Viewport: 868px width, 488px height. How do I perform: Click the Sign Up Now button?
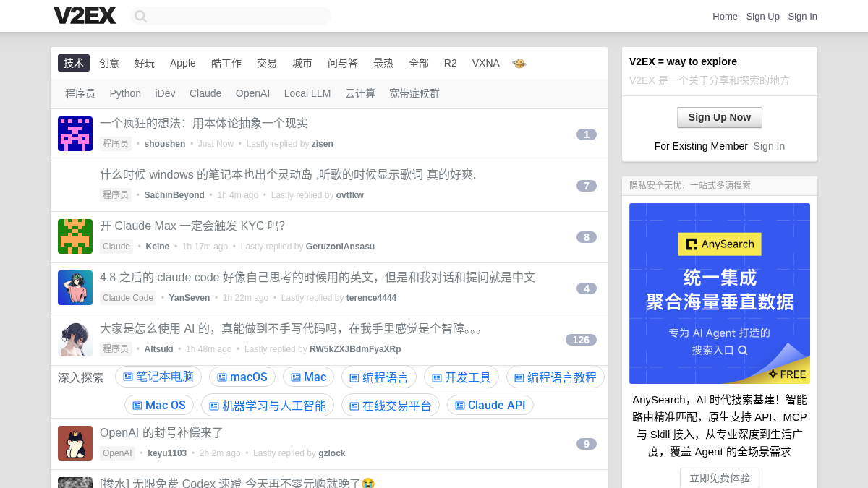click(x=720, y=117)
